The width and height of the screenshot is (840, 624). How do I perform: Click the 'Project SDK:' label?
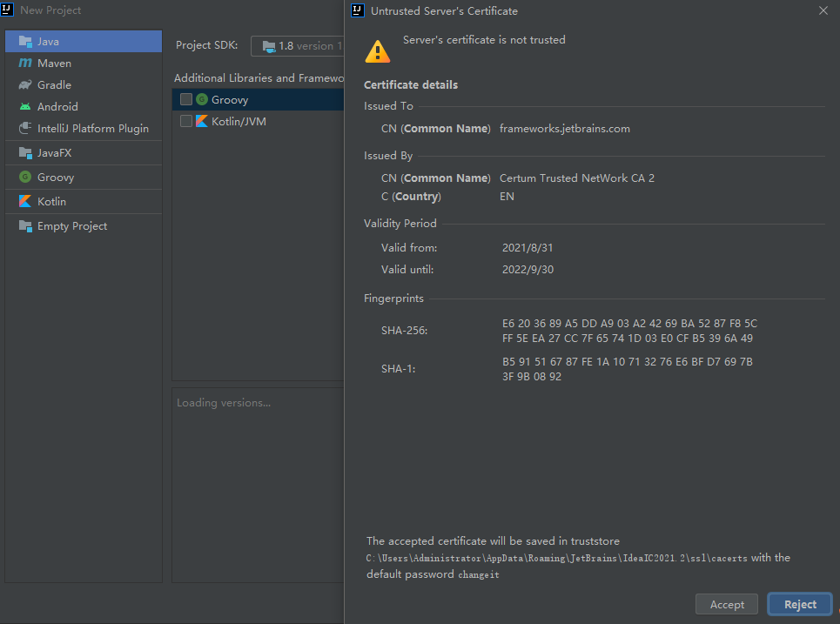click(x=207, y=45)
